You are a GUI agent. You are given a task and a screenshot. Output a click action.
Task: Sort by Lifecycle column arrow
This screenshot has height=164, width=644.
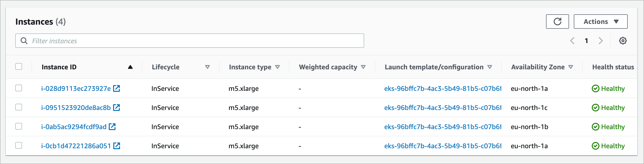[207, 67]
